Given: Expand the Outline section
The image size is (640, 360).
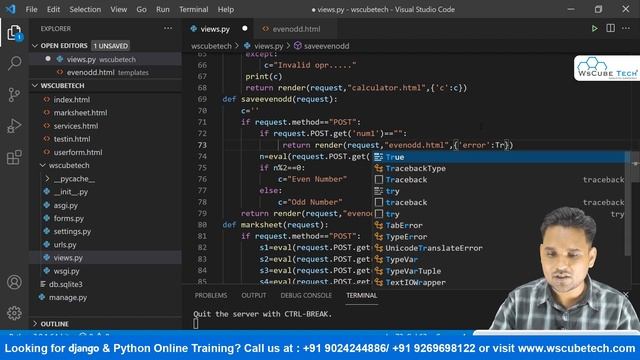Looking at the screenshot, I should click(x=35, y=324).
